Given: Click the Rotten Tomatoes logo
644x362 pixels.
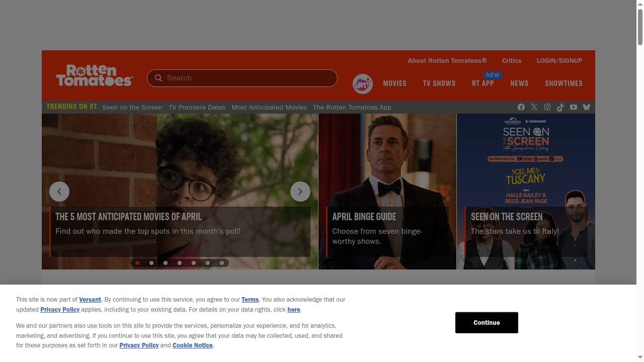Looking at the screenshot, I should [95, 75].
